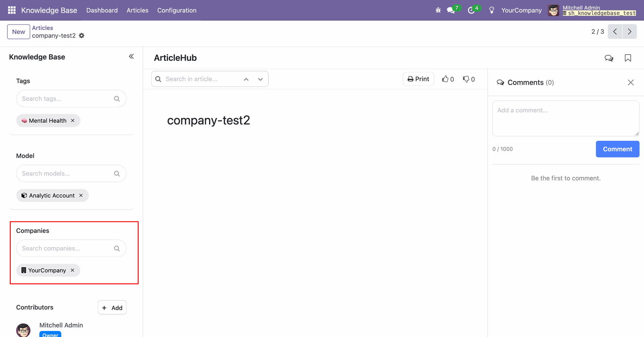The image size is (644, 337).
Task: Open the apps grid menu
Action: (x=12, y=10)
